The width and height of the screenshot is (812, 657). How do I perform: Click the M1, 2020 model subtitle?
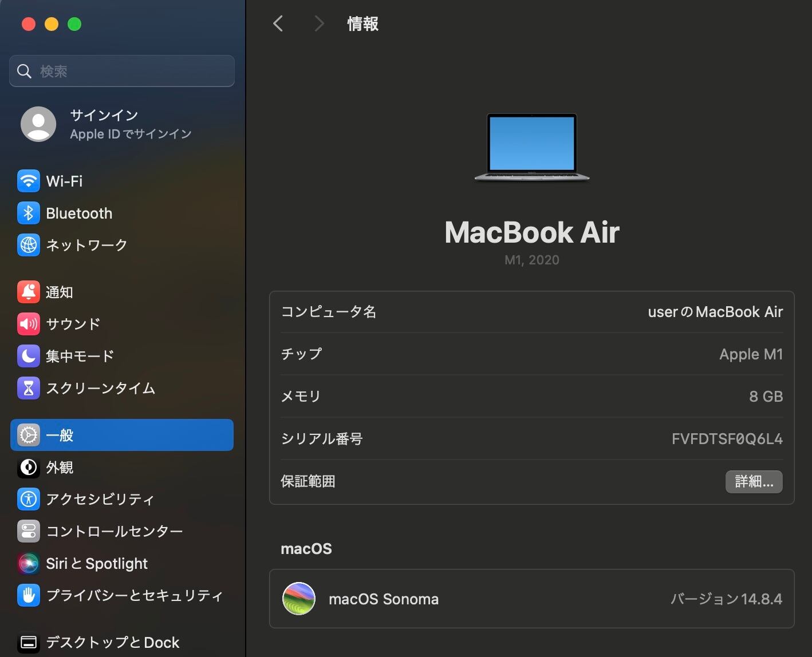coord(532,260)
